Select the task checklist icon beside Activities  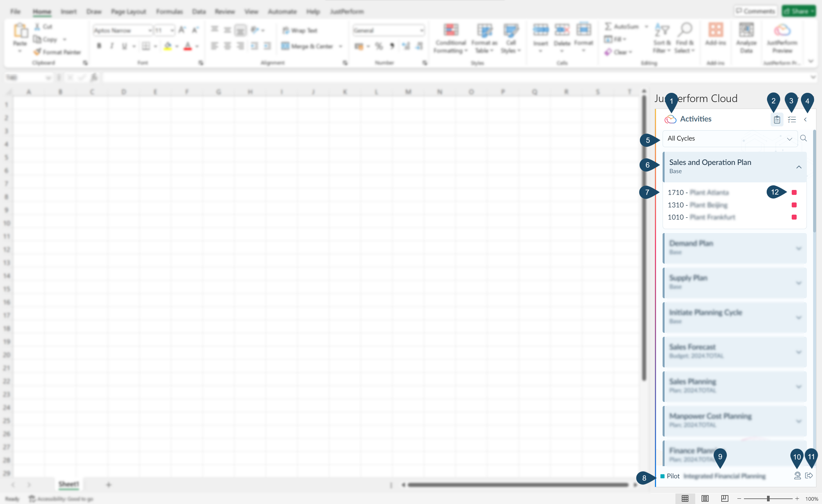792,119
